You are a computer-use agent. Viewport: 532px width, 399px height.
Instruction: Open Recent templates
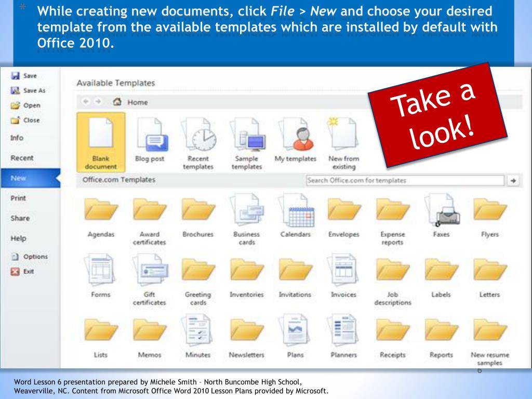click(x=198, y=143)
